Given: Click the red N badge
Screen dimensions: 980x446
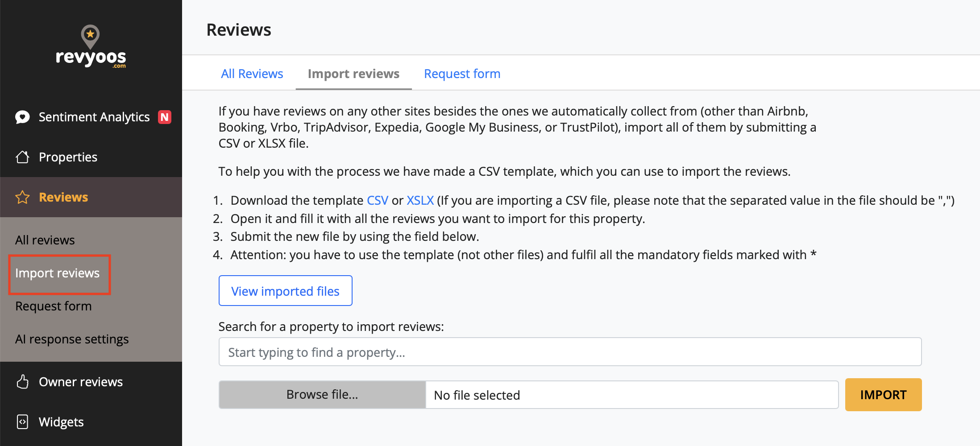Looking at the screenshot, I should (165, 117).
